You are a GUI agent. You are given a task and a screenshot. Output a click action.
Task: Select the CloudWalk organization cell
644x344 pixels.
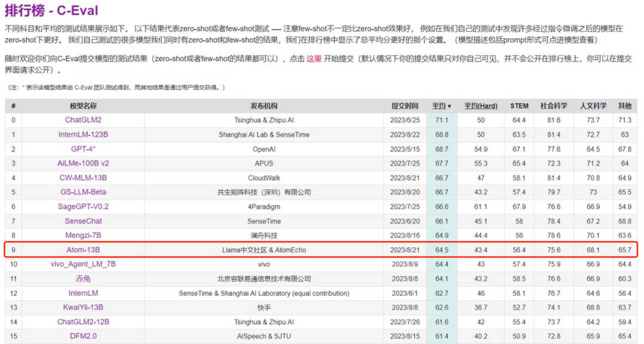click(264, 178)
